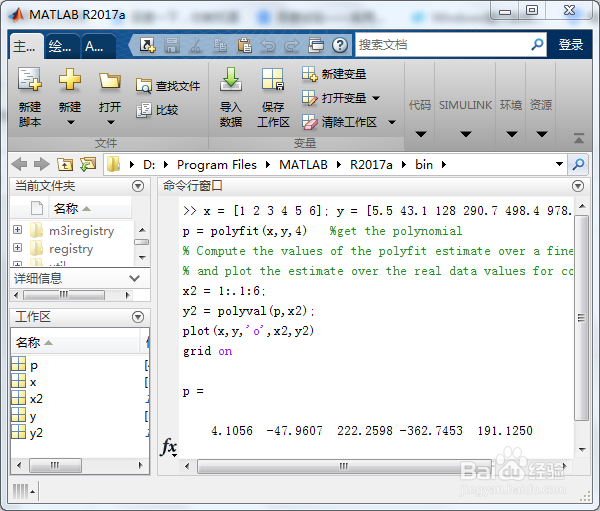
Task: Click the command window vertical scrollbar
Action: (582, 318)
